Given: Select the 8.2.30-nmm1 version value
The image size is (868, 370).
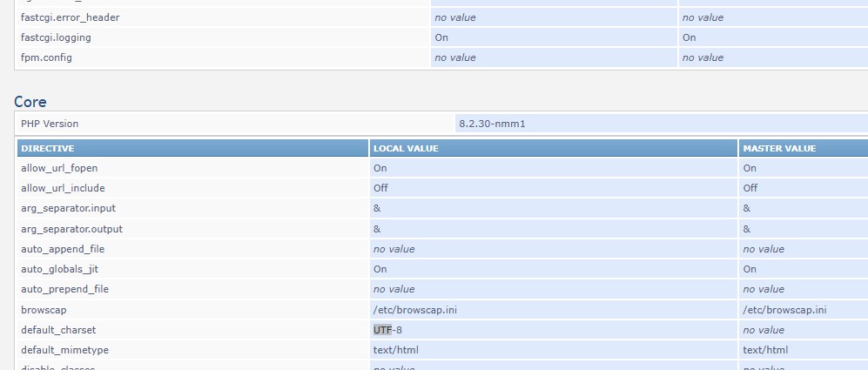Looking at the screenshot, I should click(492, 124).
